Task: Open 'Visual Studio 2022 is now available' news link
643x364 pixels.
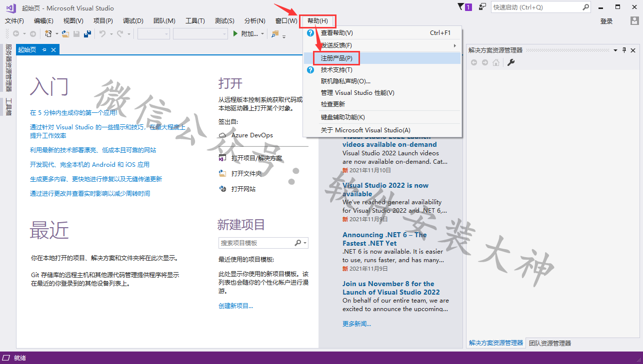Action: click(x=385, y=189)
